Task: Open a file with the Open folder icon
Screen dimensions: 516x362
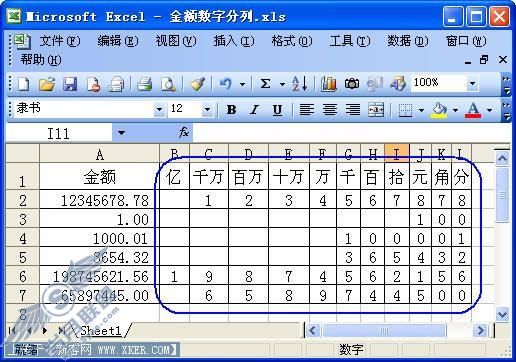Action: pos(47,84)
